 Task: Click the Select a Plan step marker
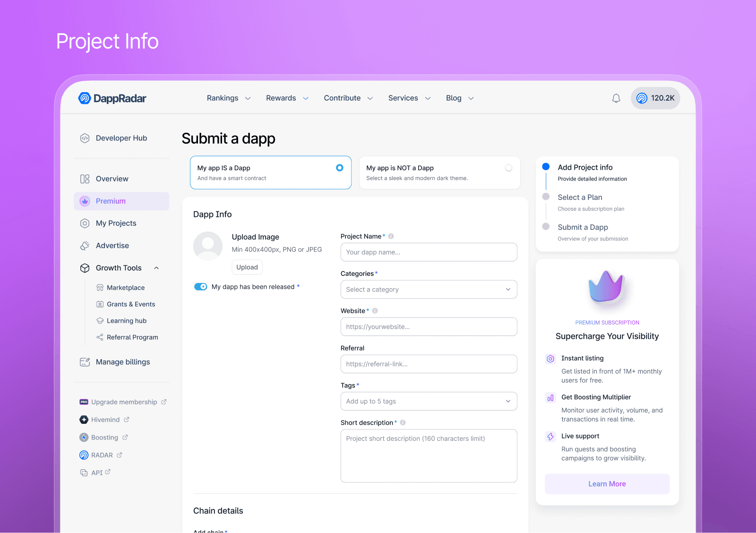point(546,197)
